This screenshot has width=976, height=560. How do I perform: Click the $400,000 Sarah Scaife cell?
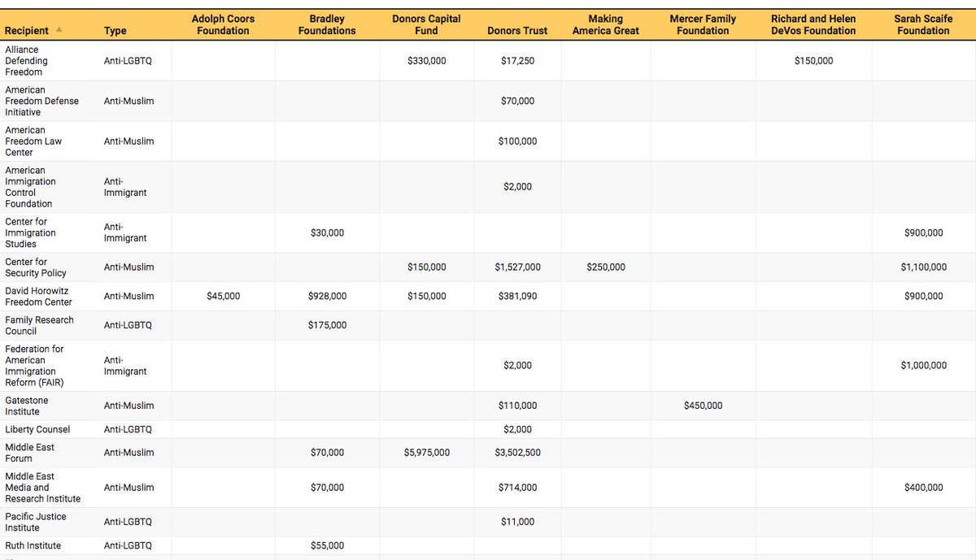(923, 488)
